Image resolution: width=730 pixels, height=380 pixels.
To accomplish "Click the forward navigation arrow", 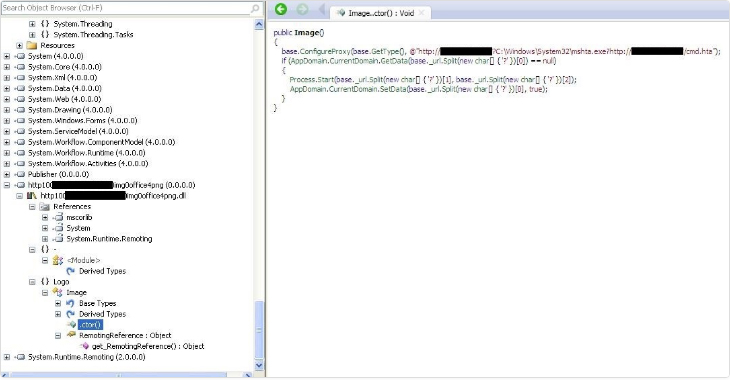I will click(x=303, y=9).
